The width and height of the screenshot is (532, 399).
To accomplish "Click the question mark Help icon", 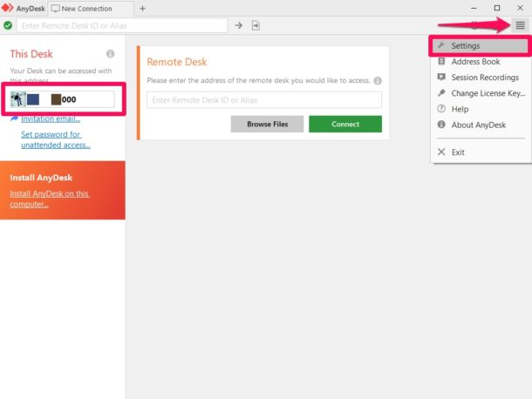I will (x=441, y=109).
